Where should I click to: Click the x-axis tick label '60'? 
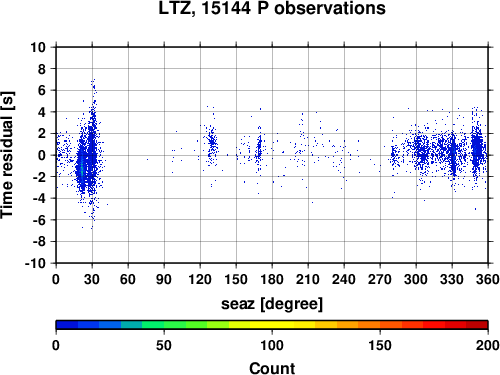point(128,279)
